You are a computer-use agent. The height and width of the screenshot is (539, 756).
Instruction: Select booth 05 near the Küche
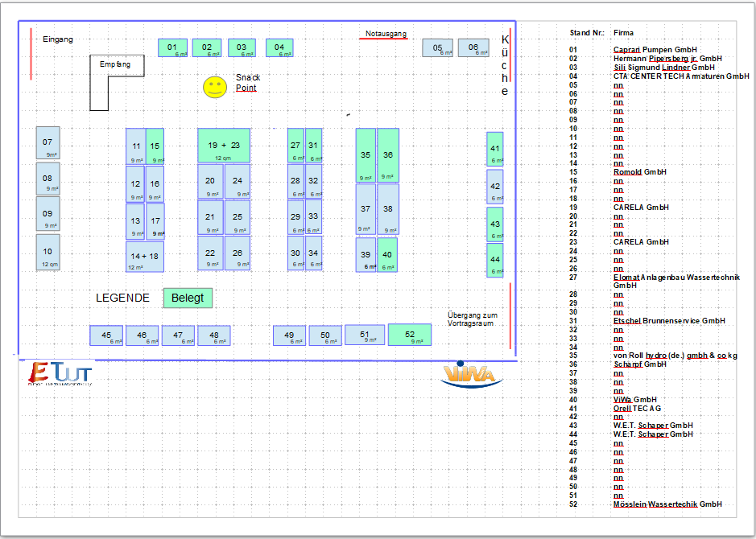tap(437, 47)
